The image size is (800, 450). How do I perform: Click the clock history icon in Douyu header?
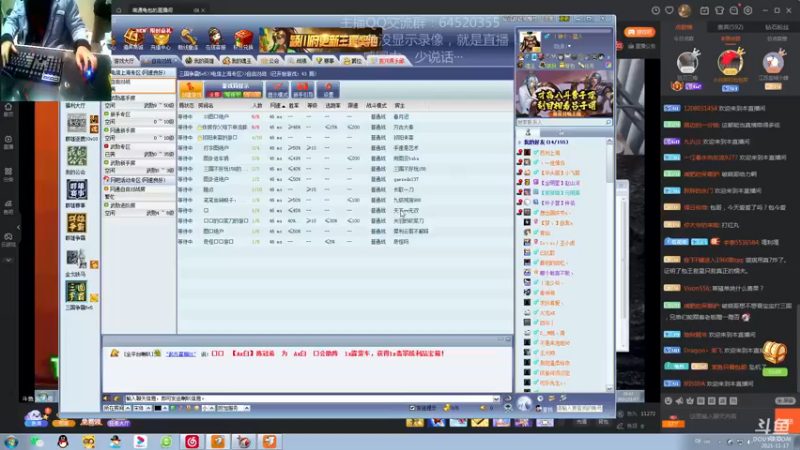pyautogui.click(x=656, y=10)
